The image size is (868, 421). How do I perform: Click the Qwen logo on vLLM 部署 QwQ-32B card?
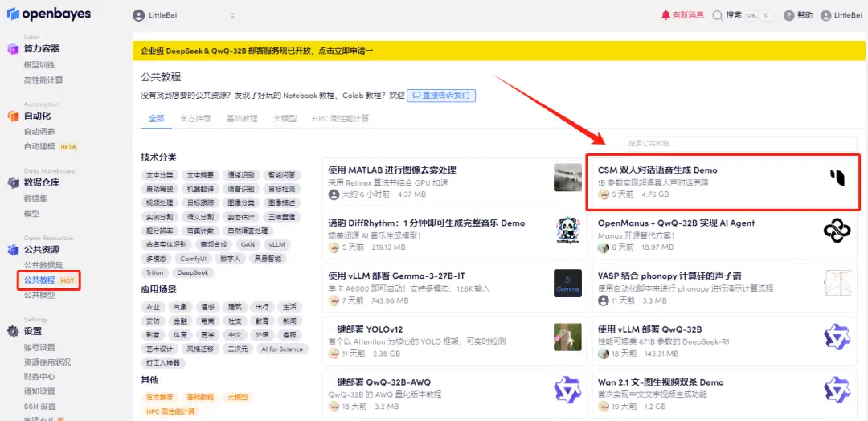837,337
